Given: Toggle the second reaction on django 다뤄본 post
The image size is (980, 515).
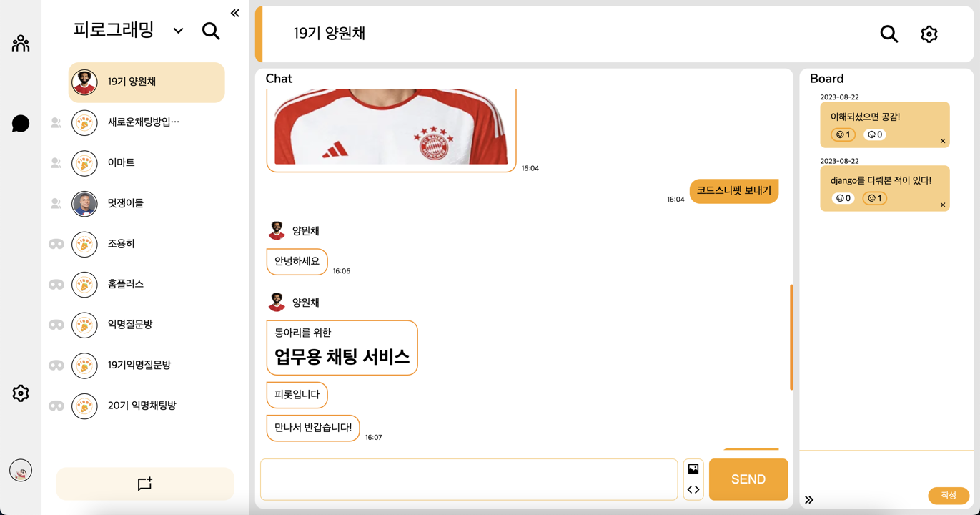Looking at the screenshot, I should (874, 198).
